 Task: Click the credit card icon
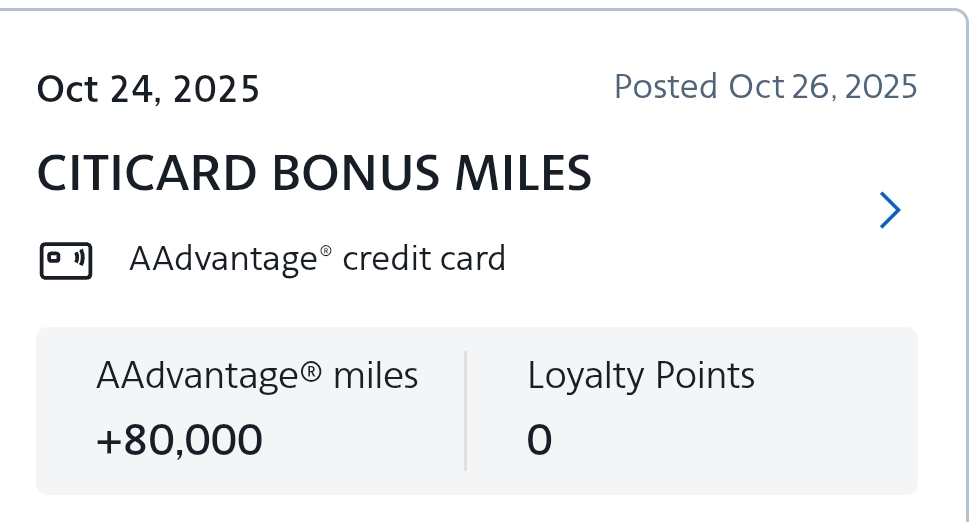(x=66, y=260)
